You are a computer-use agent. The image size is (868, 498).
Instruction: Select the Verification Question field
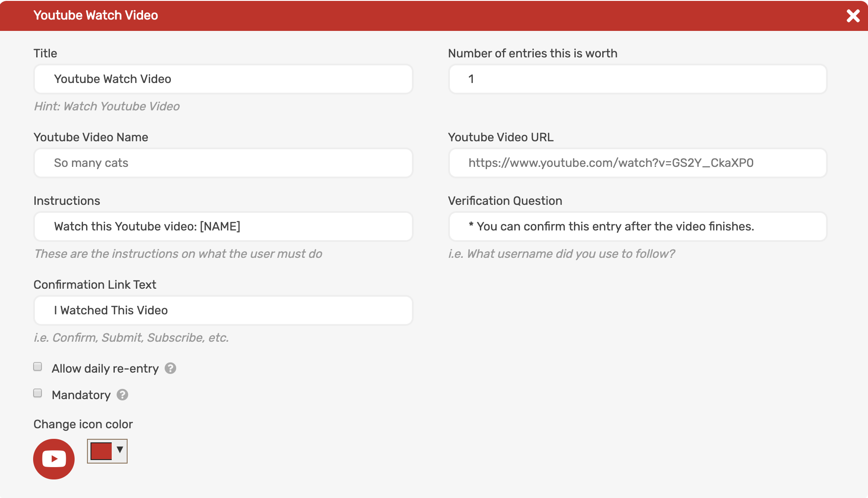coord(637,226)
